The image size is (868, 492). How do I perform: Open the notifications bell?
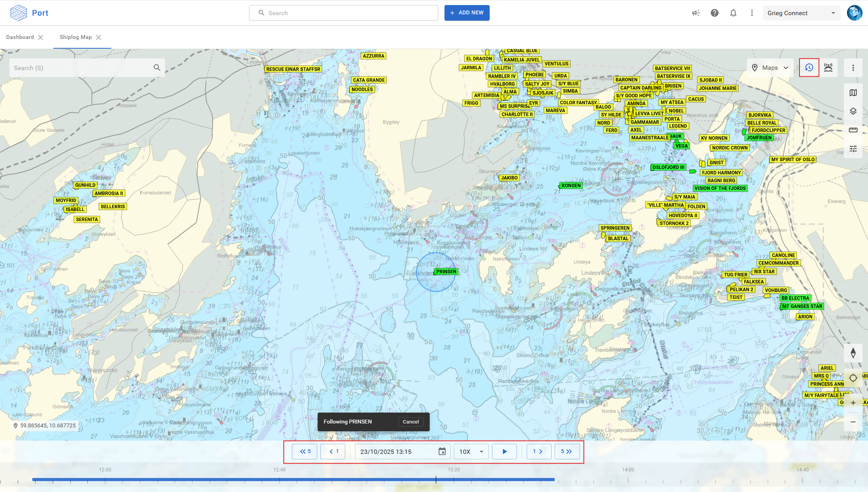tap(733, 13)
